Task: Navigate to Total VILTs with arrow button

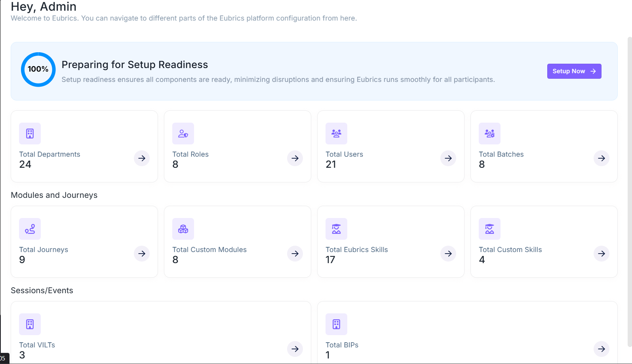Action: tap(295, 349)
